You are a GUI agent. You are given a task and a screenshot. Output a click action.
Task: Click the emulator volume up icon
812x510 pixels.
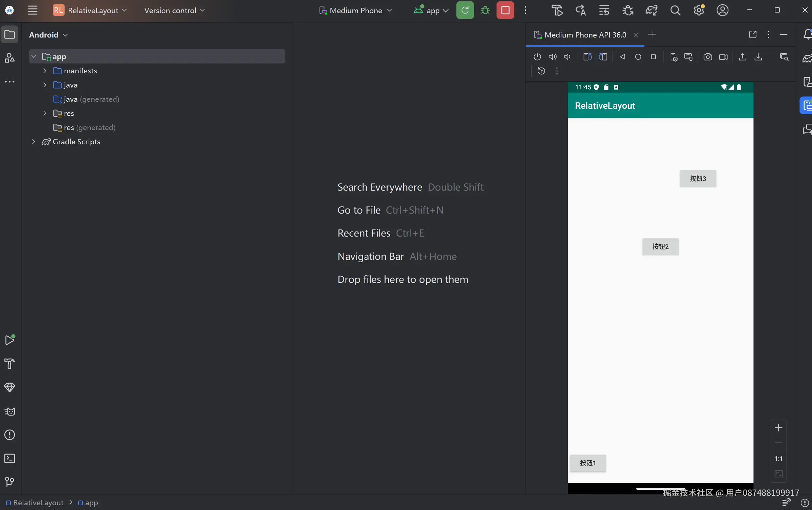[x=552, y=57]
